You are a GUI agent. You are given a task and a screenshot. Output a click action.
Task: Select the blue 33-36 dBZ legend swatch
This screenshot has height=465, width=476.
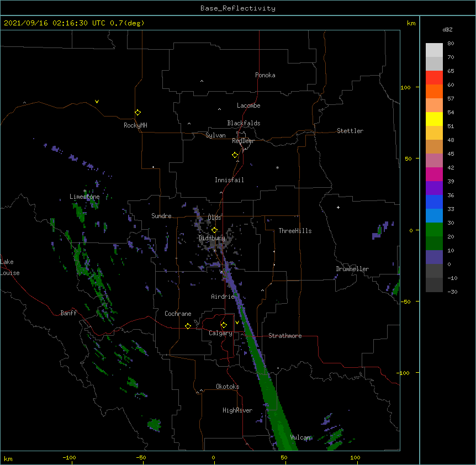tap(434, 202)
